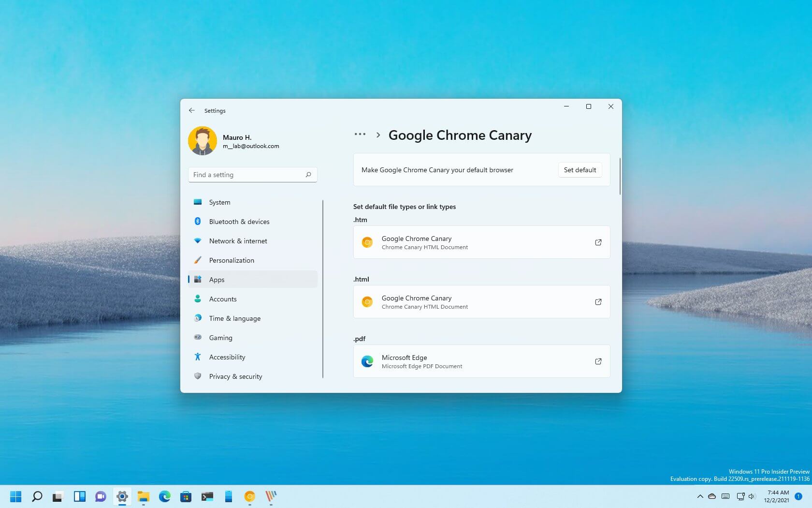Expand the breadcrumb ellipsis menu
The width and height of the screenshot is (812, 508).
point(360,134)
